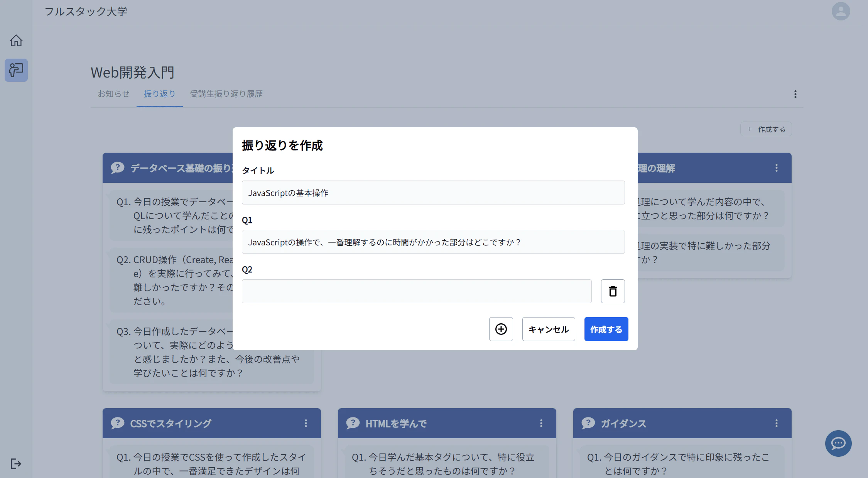Switch to the 振り返り tab
Viewport: 868px width, 478px height.
click(x=159, y=94)
